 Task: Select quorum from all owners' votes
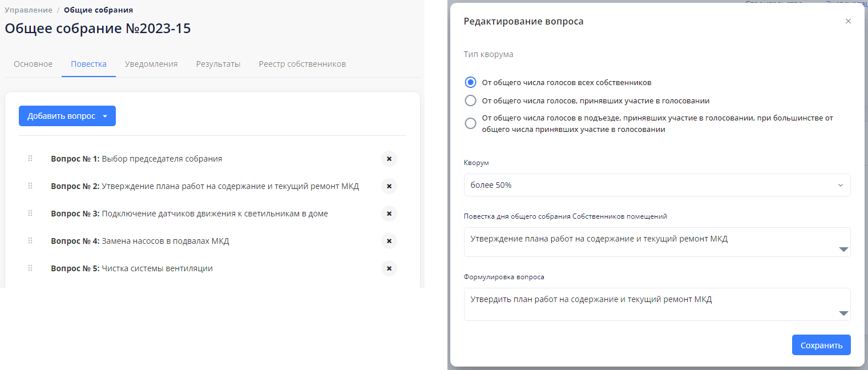click(471, 82)
